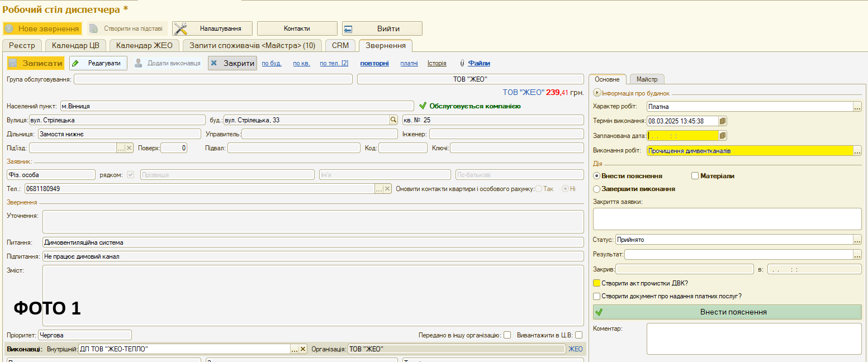Open calendar picker for Термін виконання
The image size is (868, 362).
(x=723, y=121)
